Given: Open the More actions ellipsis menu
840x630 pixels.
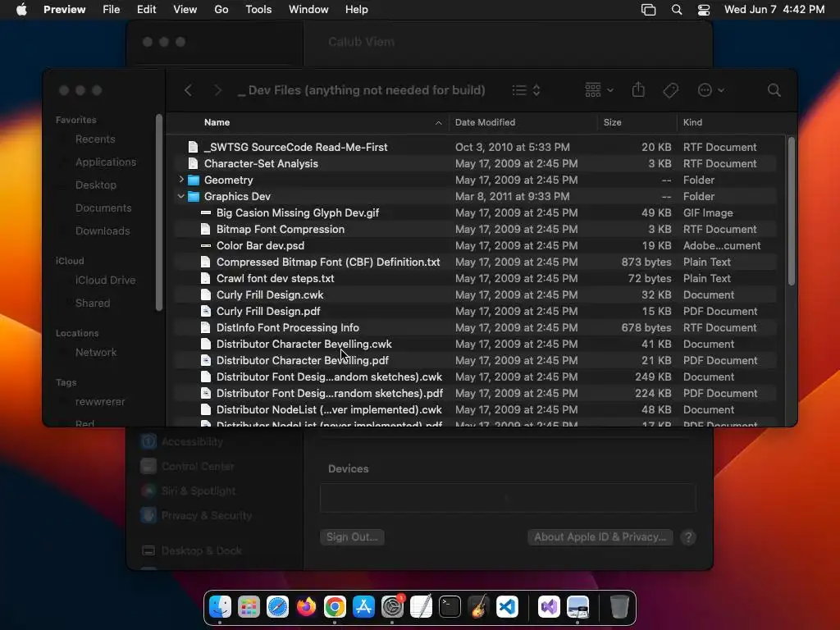Looking at the screenshot, I should tap(711, 90).
